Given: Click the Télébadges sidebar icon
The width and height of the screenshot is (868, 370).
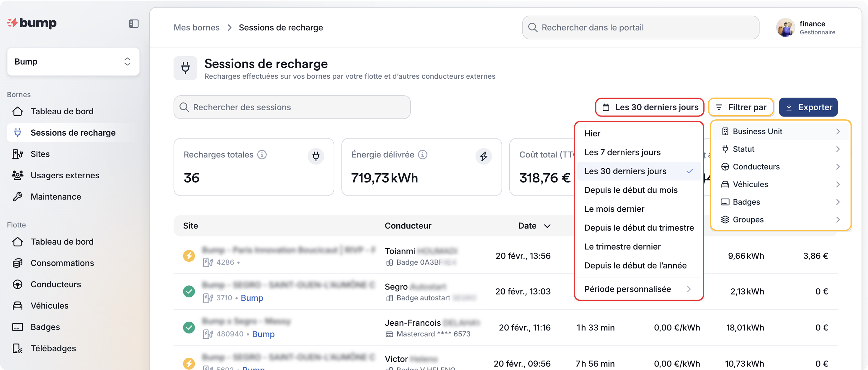Looking at the screenshot, I should [17, 348].
